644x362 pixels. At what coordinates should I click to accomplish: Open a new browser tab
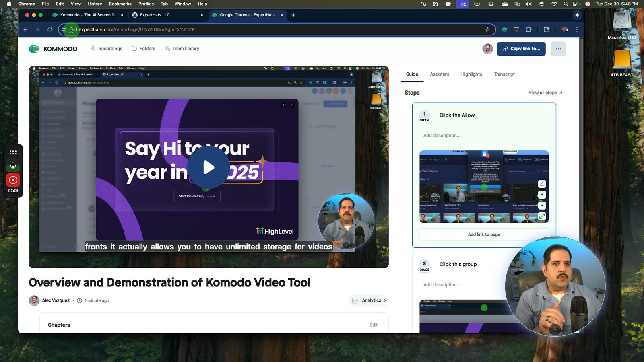(294, 15)
